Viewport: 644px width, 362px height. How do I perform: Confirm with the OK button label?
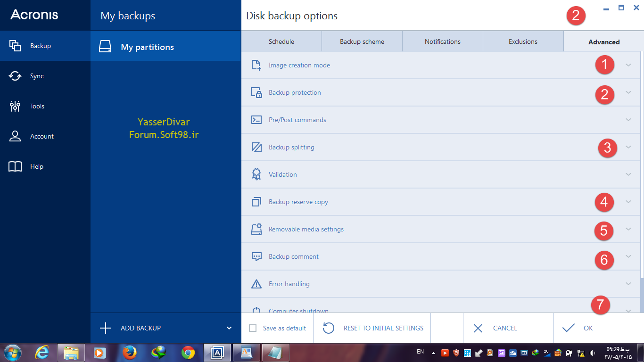(588, 328)
